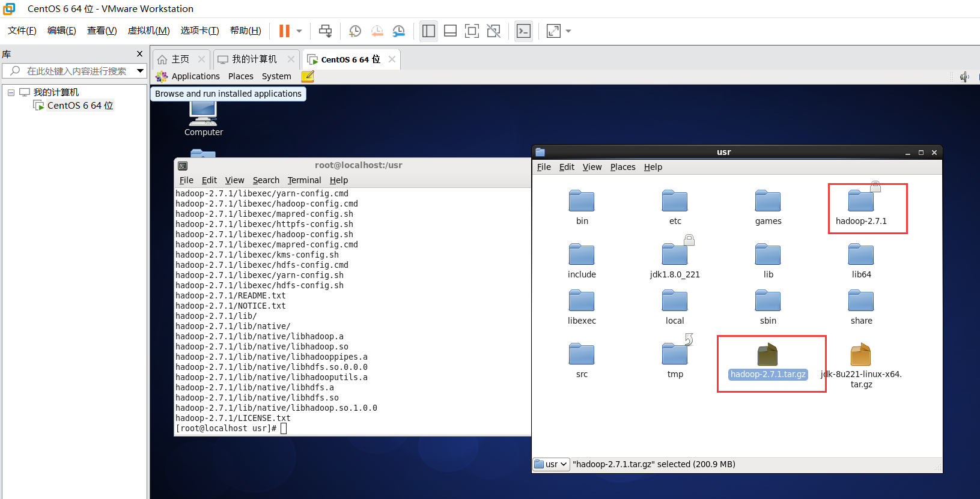The height and width of the screenshot is (499, 980).
Task: Select the jdk-8u221-linux-x64.tar.gz archive icon
Action: (x=861, y=354)
